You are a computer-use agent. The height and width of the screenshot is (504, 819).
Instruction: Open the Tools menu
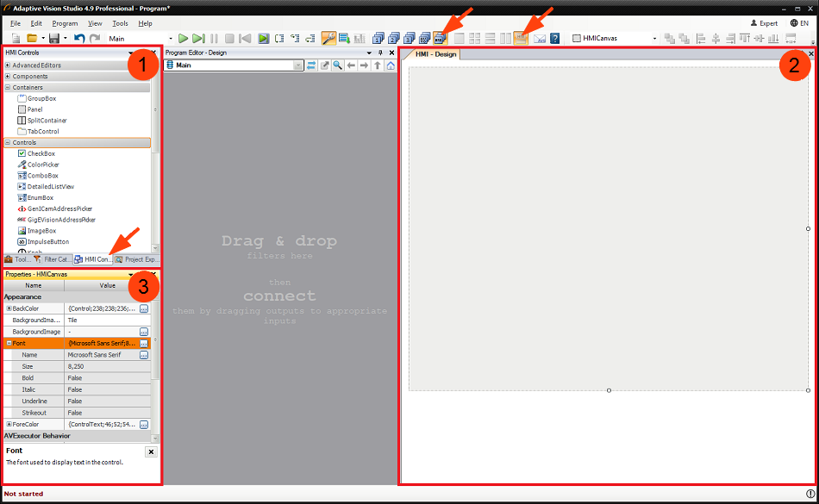pos(120,23)
